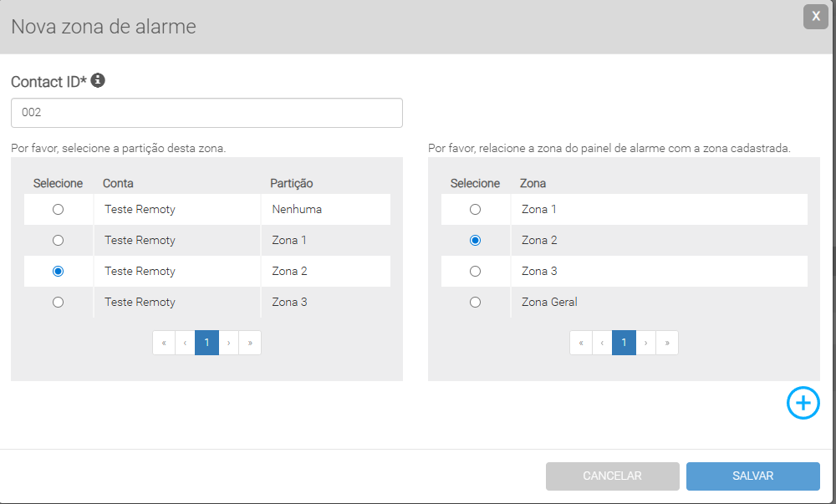Jump to last page in zone table
836x504 pixels.
click(667, 343)
